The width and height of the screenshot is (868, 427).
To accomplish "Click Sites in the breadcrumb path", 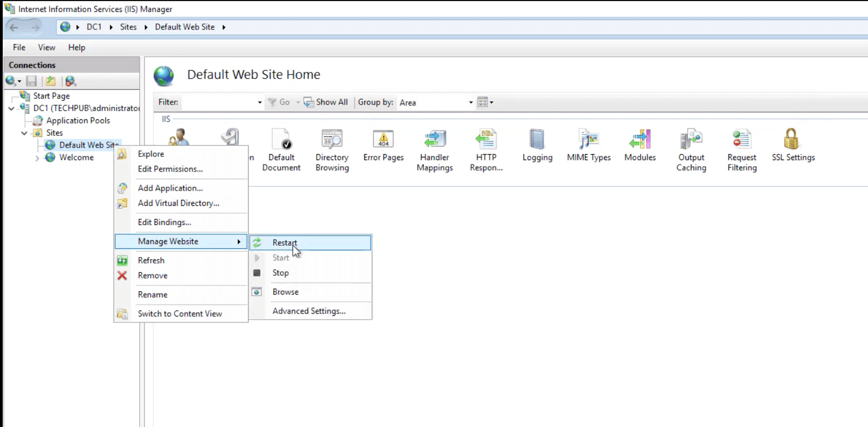I will [129, 27].
